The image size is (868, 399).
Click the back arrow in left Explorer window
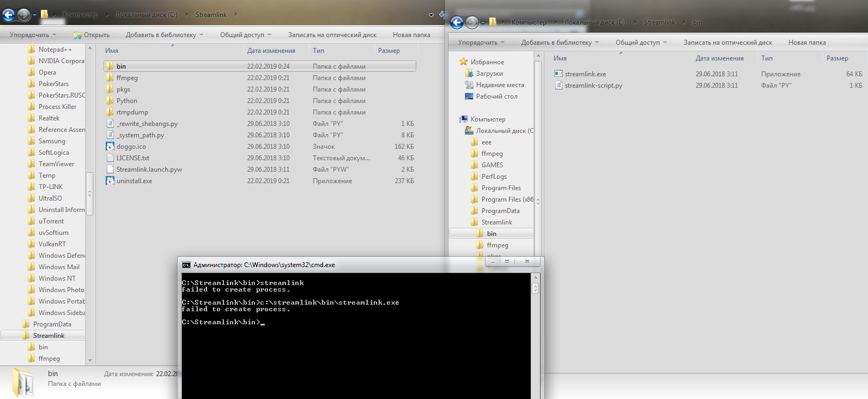9,15
